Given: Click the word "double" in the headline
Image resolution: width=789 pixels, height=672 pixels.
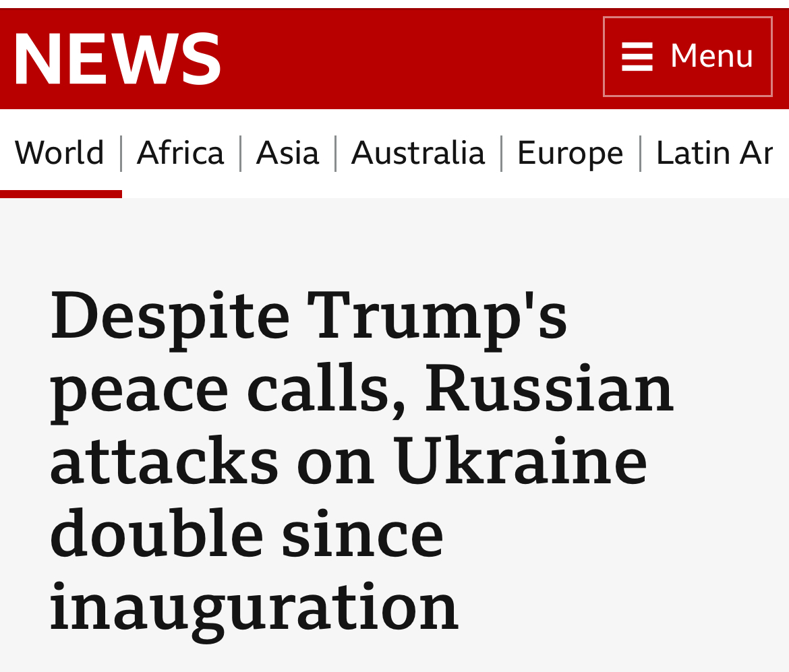Looking at the screenshot, I should (156, 534).
